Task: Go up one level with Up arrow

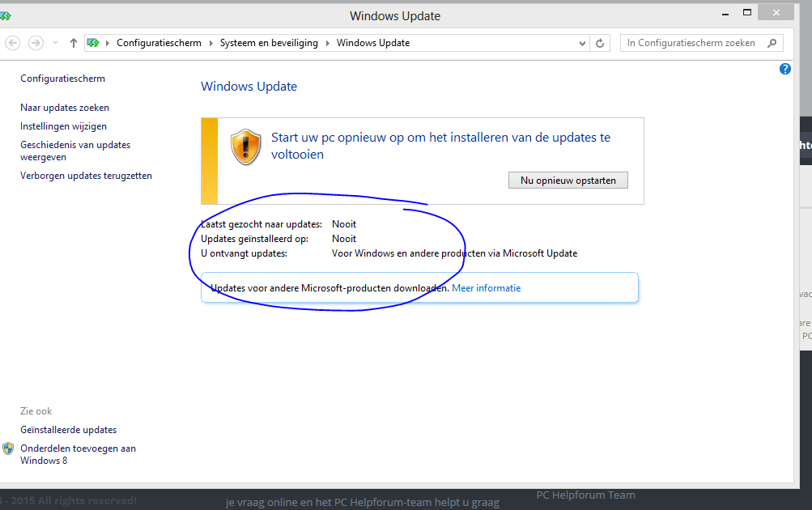Action: 74,43
